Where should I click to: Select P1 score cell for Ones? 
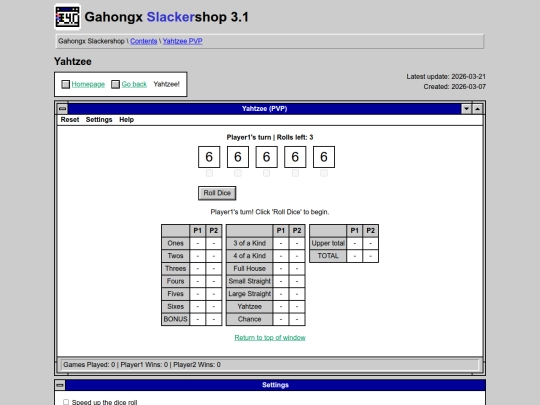click(x=198, y=243)
